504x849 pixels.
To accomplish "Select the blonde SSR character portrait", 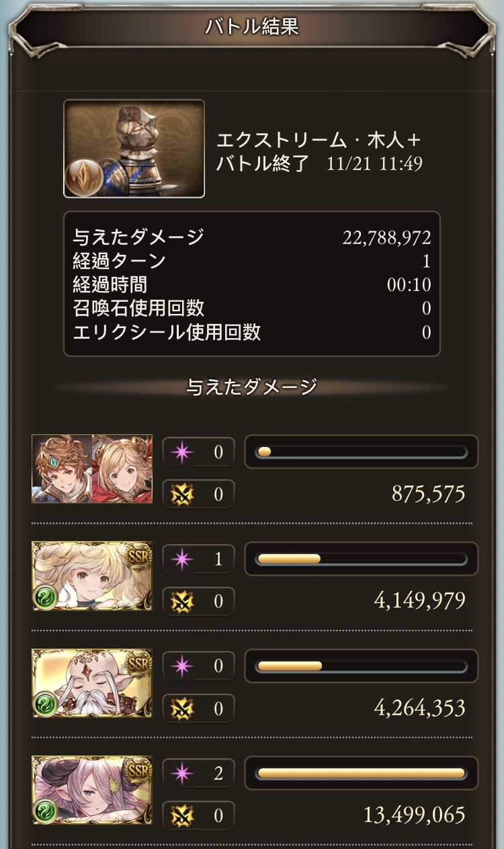I will (92, 576).
